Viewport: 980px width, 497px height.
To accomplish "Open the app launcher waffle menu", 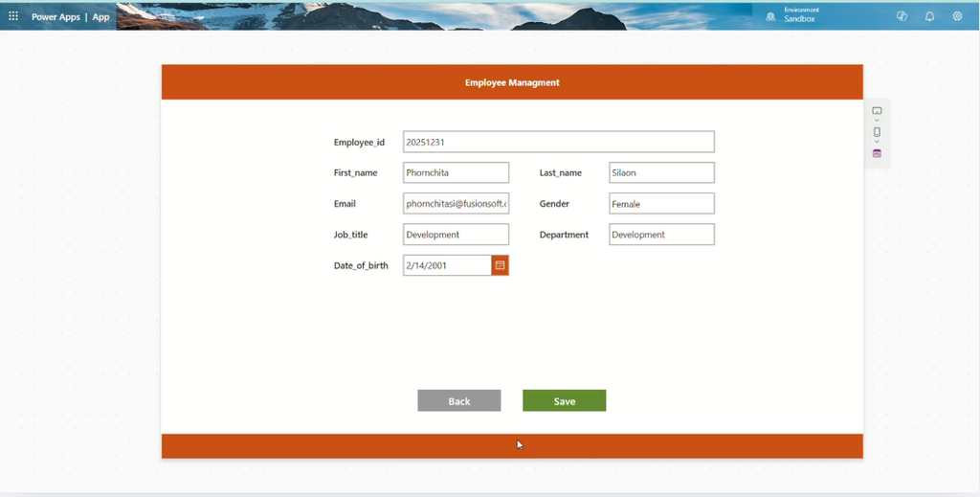I will click(13, 16).
